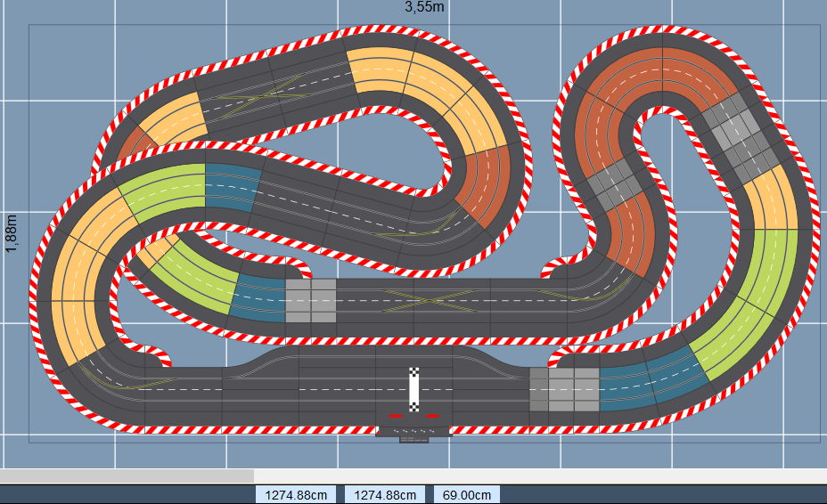Select the checkered start/finish line piece
The height and width of the screenshot is (504, 827).
pyautogui.click(x=414, y=390)
